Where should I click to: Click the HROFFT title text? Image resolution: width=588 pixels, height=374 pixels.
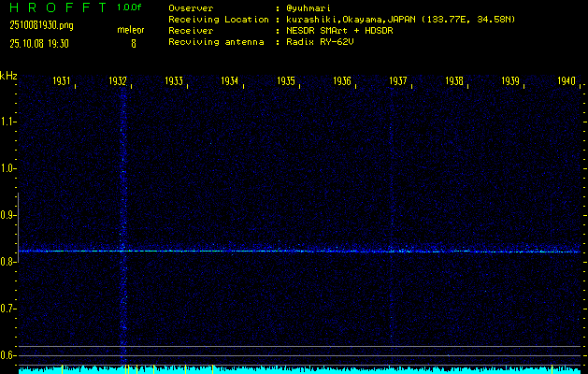pos(55,7)
